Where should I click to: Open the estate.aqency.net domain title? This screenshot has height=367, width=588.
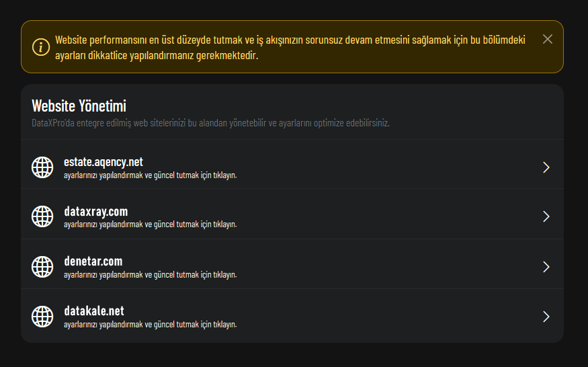103,161
